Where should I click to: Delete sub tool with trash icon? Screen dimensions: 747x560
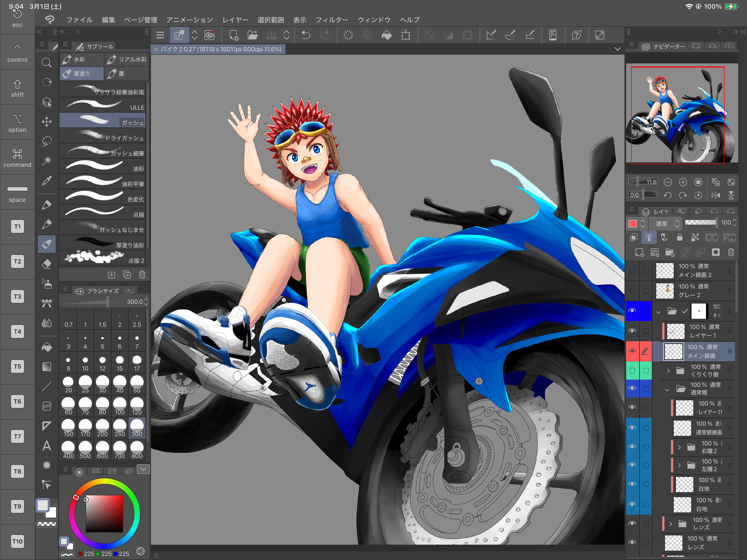coord(142,275)
